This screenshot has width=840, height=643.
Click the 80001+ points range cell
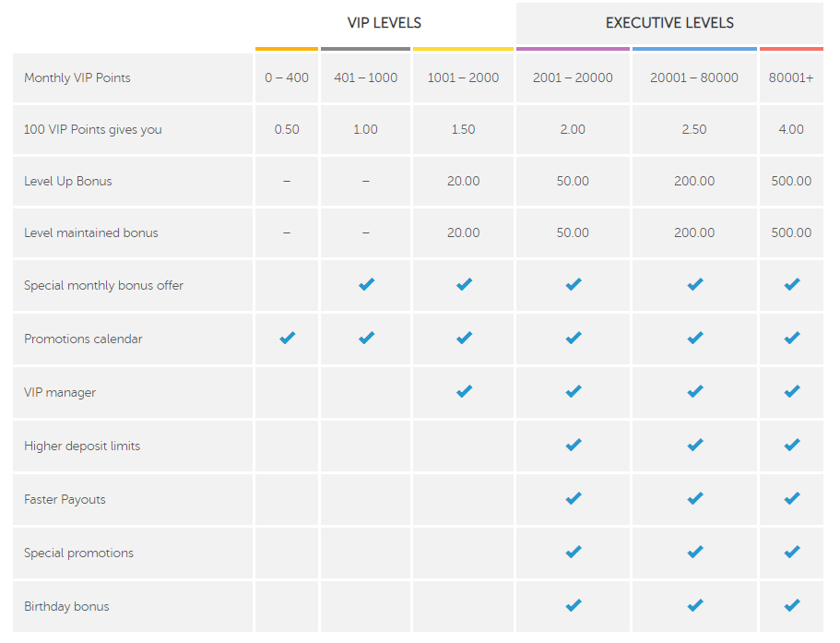[791, 77]
